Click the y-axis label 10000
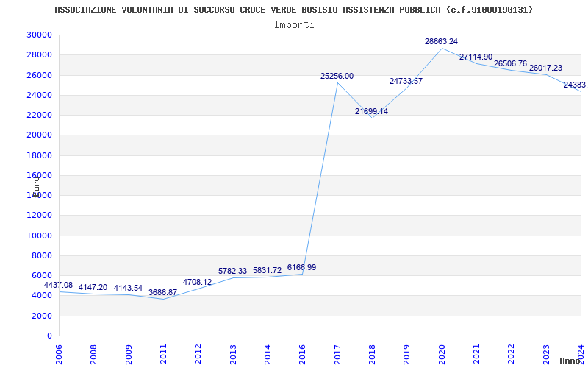 pyautogui.click(x=40, y=236)
